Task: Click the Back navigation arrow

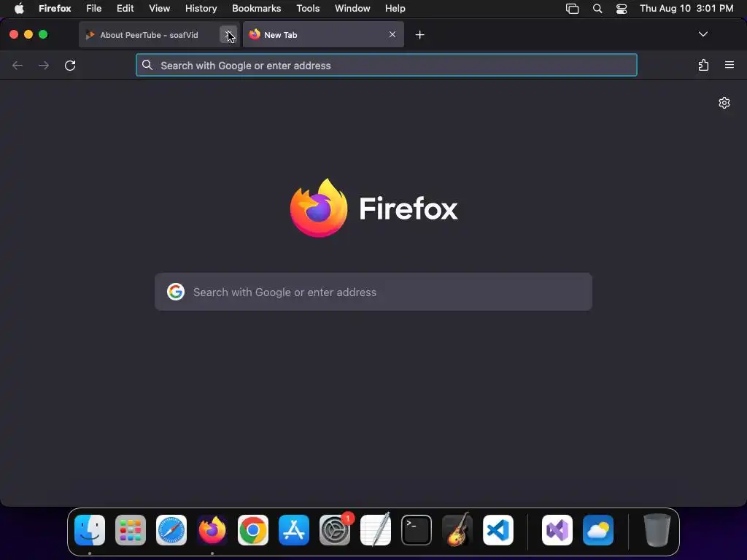Action: click(x=18, y=65)
